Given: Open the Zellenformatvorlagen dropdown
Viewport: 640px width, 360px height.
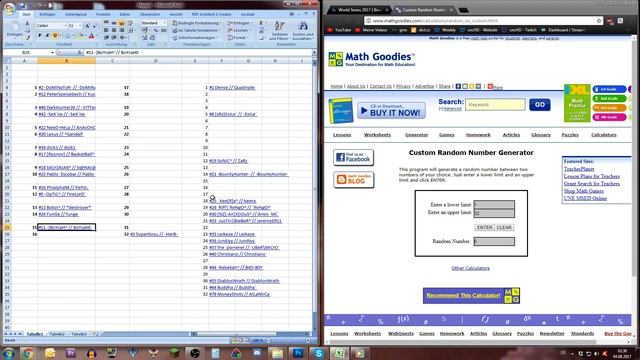Looking at the screenshot, I should click(x=196, y=38).
